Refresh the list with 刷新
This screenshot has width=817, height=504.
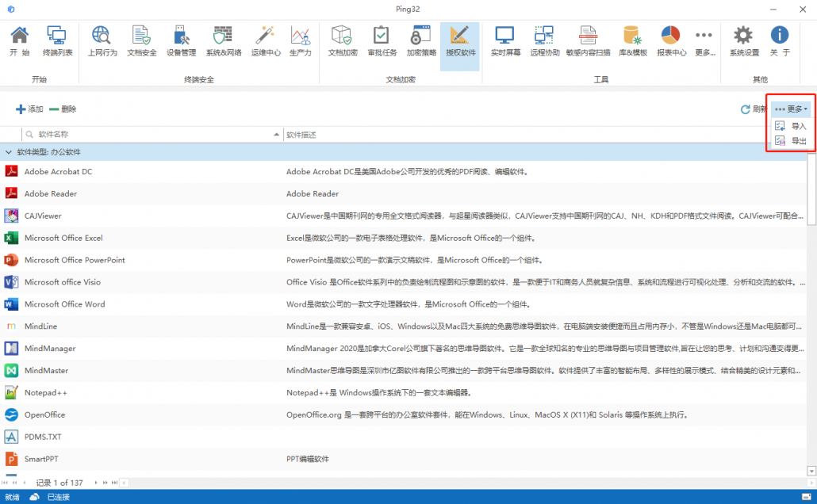pyautogui.click(x=754, y=109)
